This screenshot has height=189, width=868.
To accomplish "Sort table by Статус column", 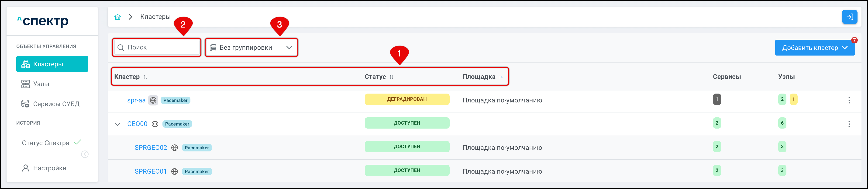I will [x=391, y=77].
